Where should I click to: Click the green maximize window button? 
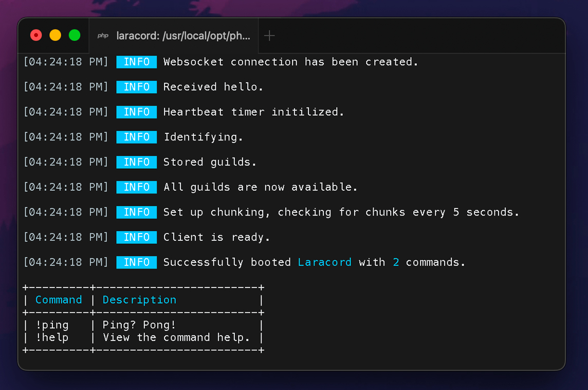(x=75, y=36)
